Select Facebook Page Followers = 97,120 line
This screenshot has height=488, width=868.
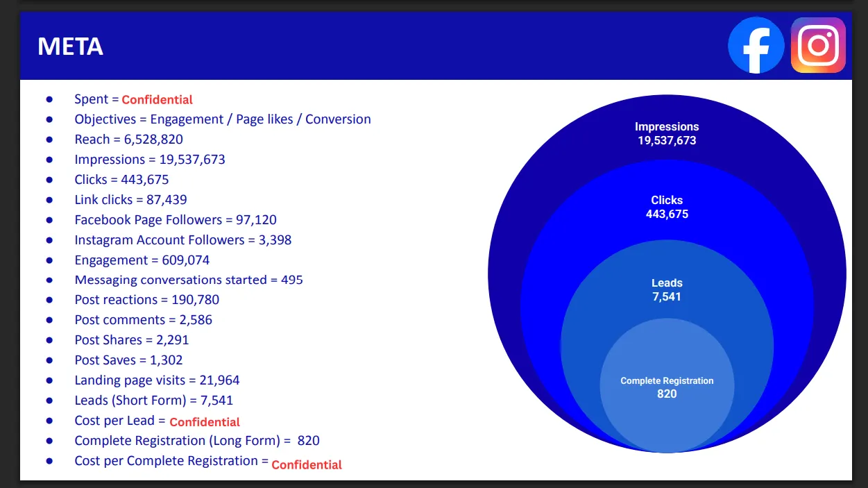pos(176,220)
